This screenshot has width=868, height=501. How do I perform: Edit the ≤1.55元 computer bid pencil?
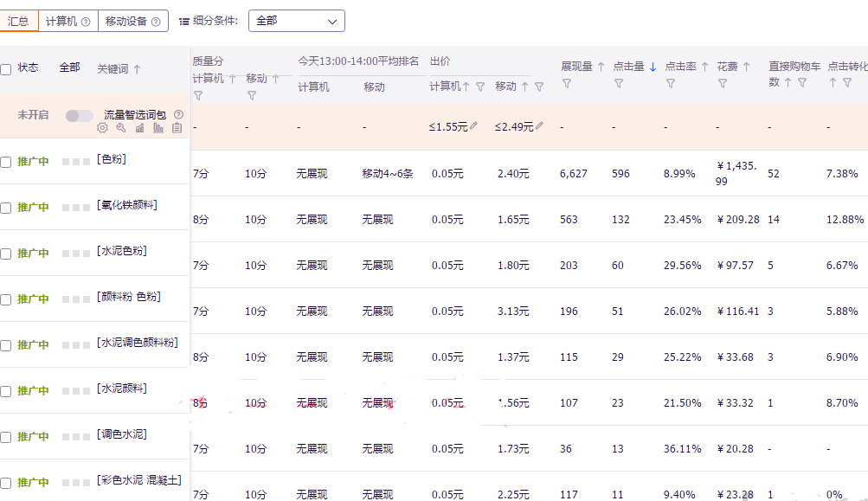pos(474,125)
